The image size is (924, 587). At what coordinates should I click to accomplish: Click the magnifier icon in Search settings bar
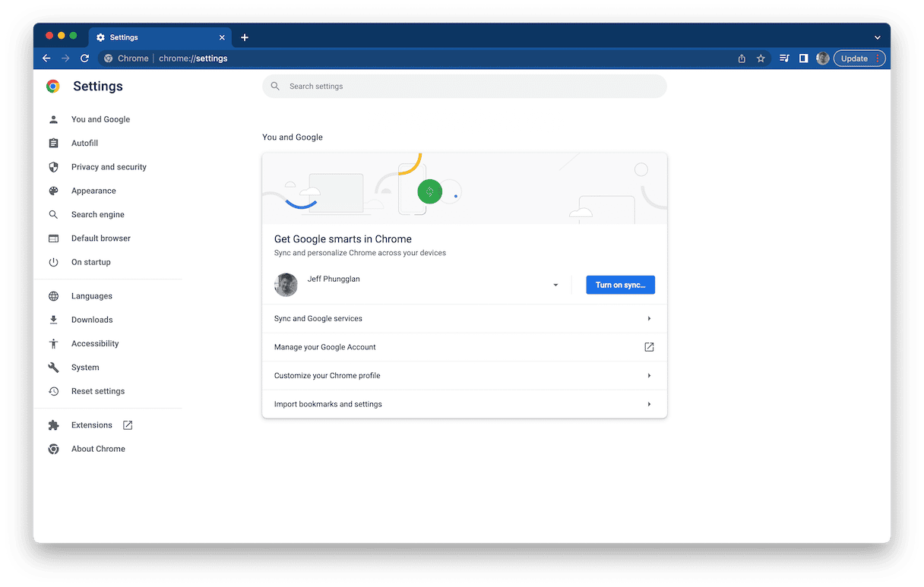point(275,87)
